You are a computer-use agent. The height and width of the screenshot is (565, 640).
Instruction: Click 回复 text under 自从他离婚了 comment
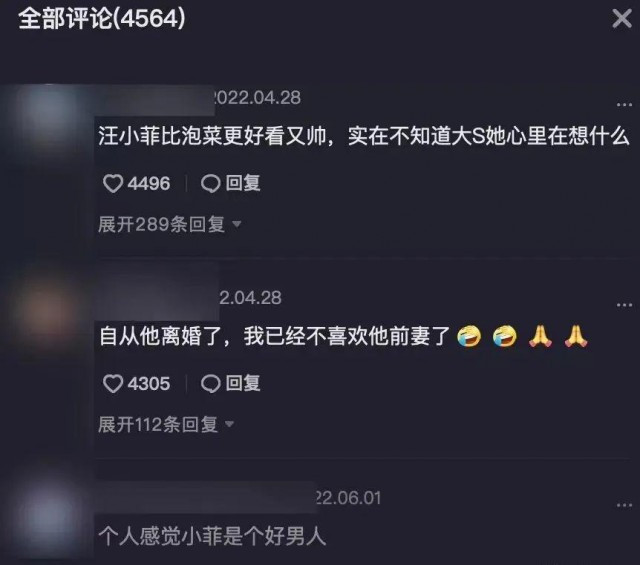[x=243, y=383]
